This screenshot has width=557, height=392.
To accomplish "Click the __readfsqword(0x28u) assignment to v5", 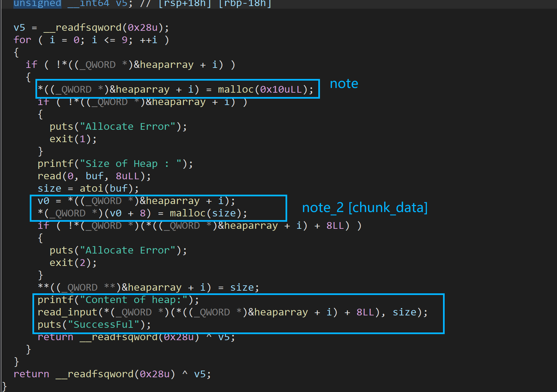I will point(91,27).
